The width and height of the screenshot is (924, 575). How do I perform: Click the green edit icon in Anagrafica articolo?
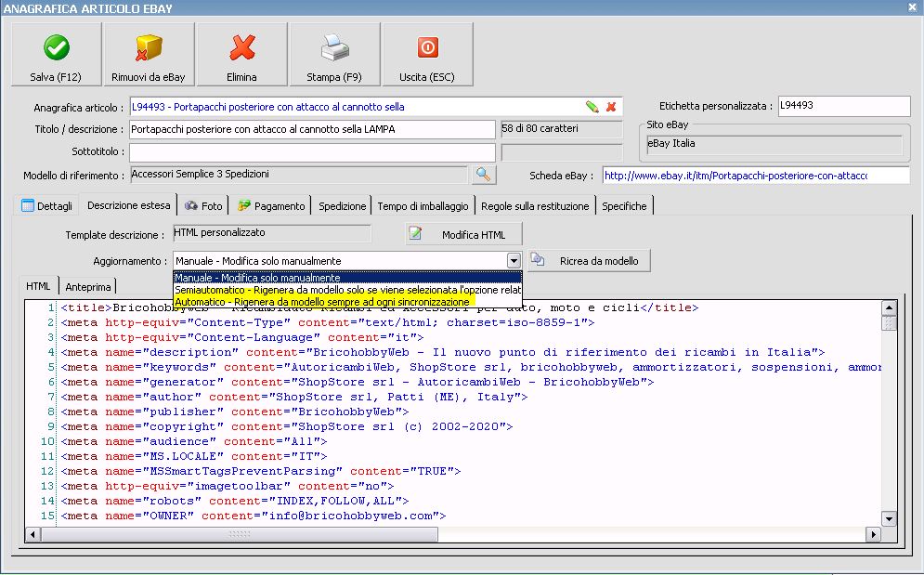coord(592,107)
